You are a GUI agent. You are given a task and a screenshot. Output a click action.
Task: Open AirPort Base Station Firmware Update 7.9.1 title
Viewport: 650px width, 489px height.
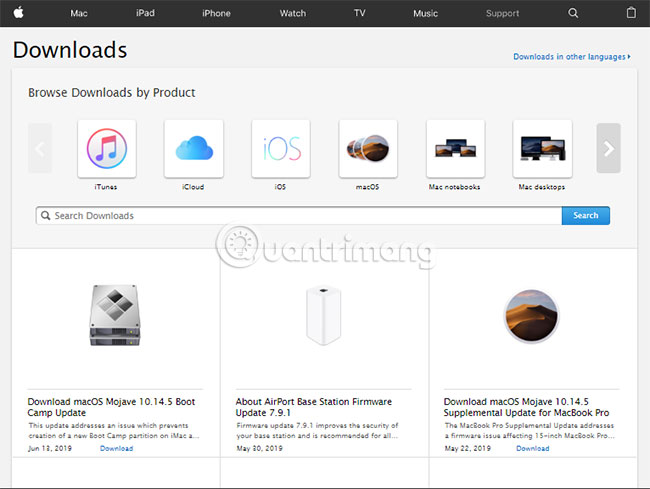pos(314,407)
